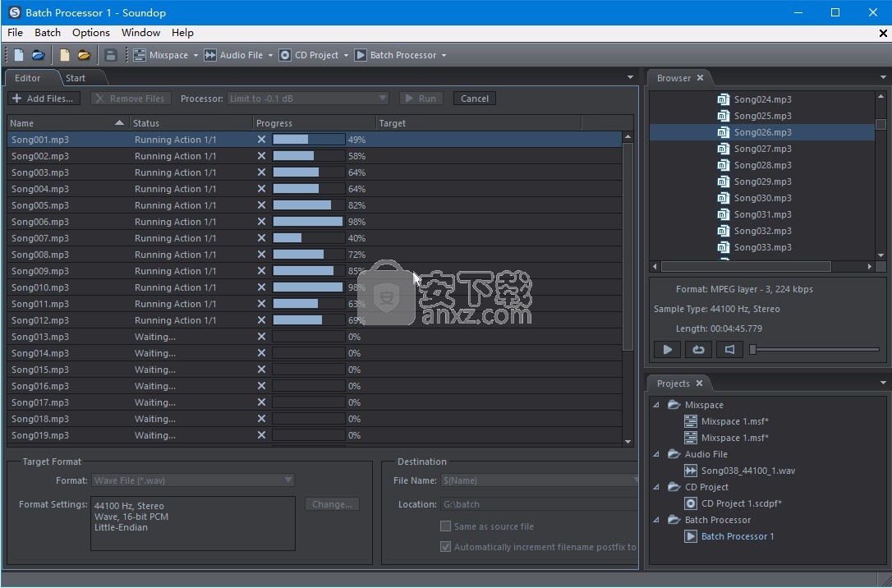Play Song026.mp3 preview in the Browser
Viewport: 892px width, 588px height.
click(666, 349)
